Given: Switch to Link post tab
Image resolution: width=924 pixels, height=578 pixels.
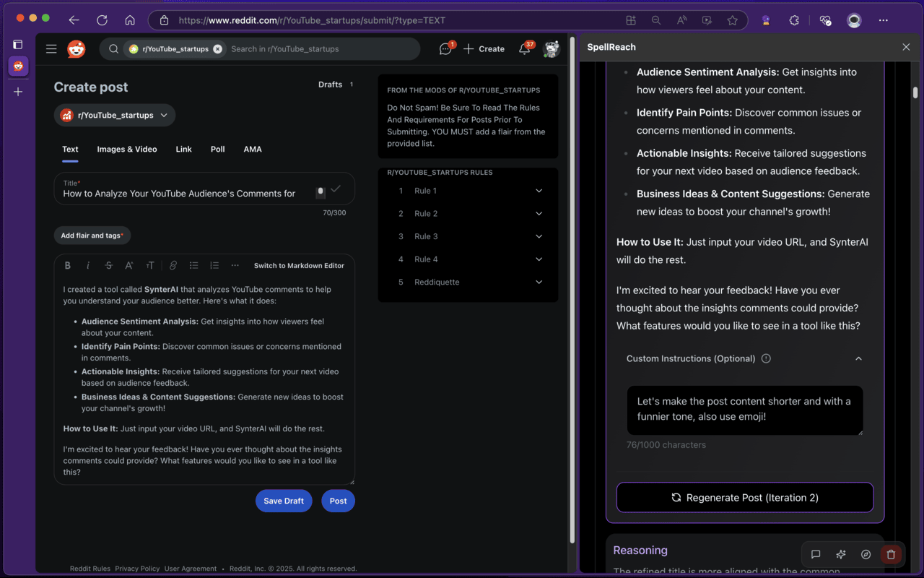Looking at the screenshot, I should 183,150.
